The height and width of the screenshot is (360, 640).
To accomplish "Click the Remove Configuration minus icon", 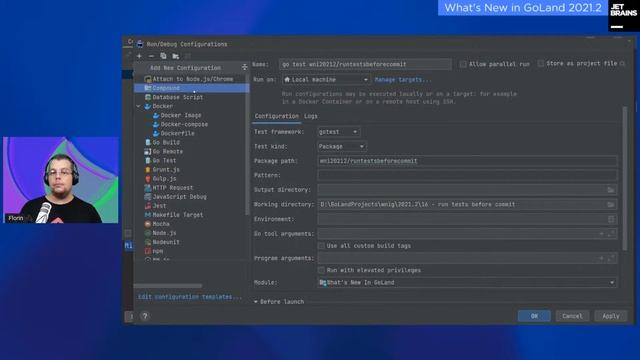I will [x=151, y=56].
